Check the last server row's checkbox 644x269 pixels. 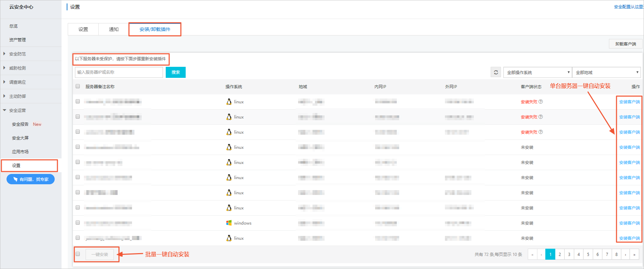point(78,238)
